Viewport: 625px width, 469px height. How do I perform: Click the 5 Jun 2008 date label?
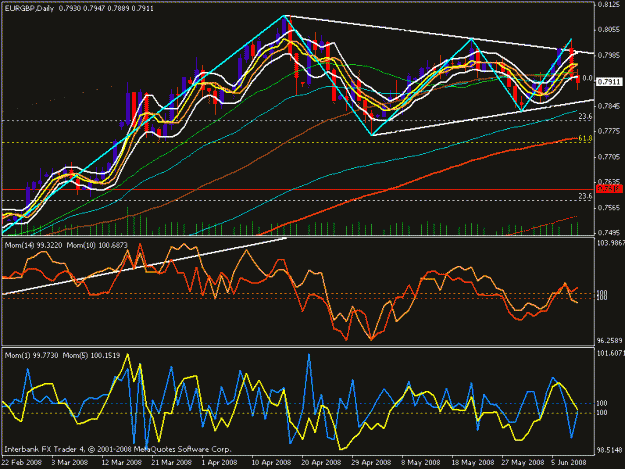pyautogui.click(x=569, y=462)
